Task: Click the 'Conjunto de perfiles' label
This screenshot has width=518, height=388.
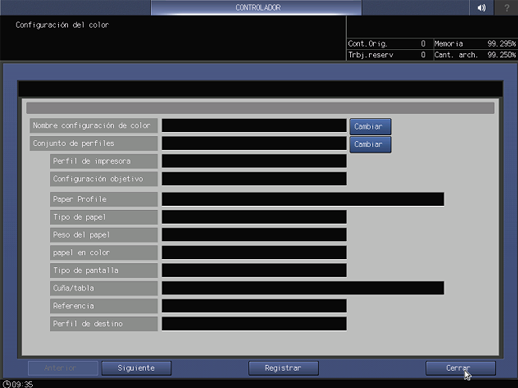Action: pos(94,143)
